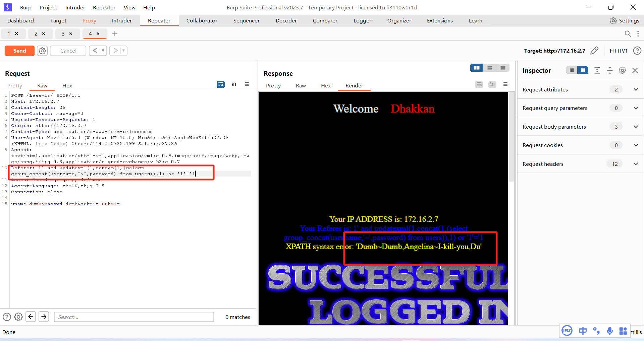Switch to the Render tab of the response

(354, 85)
